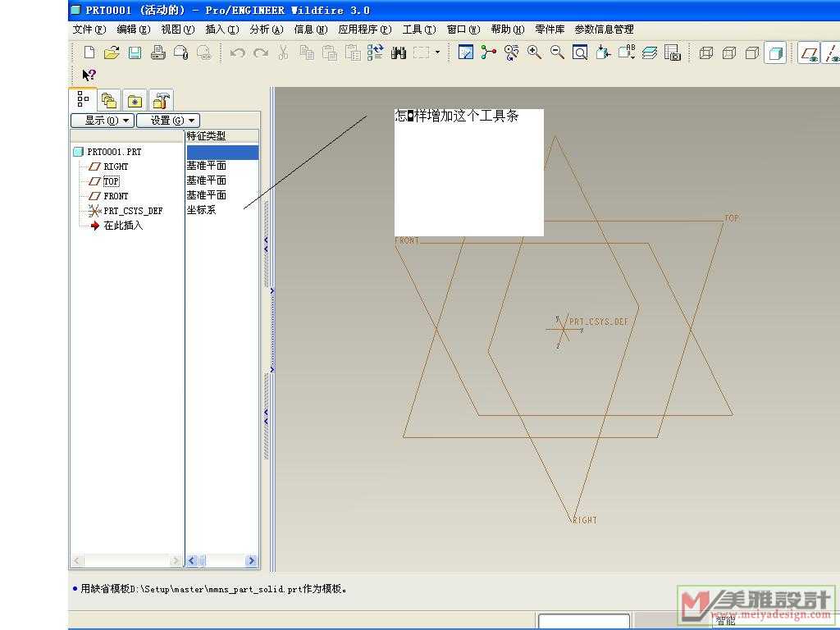Redo the last action
The height and width of the screenshot is (630, 840).
[261, 52]
